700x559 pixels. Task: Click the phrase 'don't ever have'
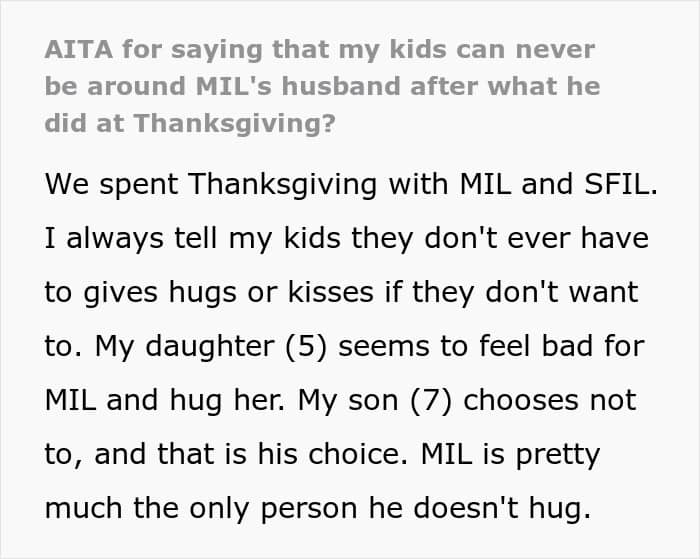click(553, 240)
